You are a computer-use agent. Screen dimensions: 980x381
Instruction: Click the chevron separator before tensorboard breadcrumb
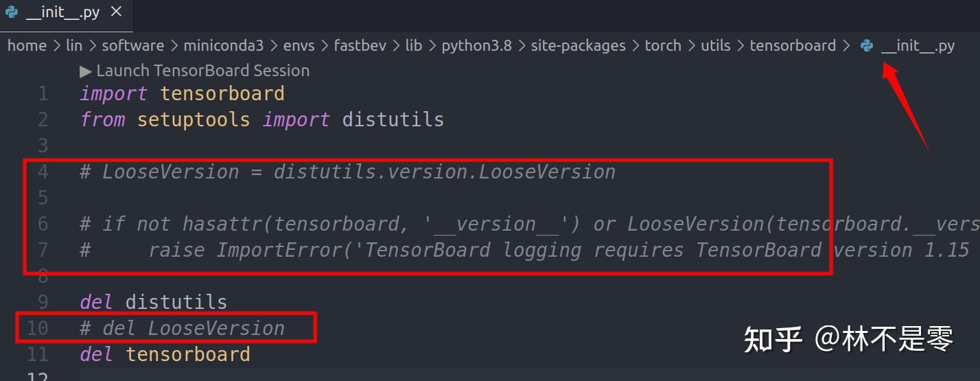[740, 46]
